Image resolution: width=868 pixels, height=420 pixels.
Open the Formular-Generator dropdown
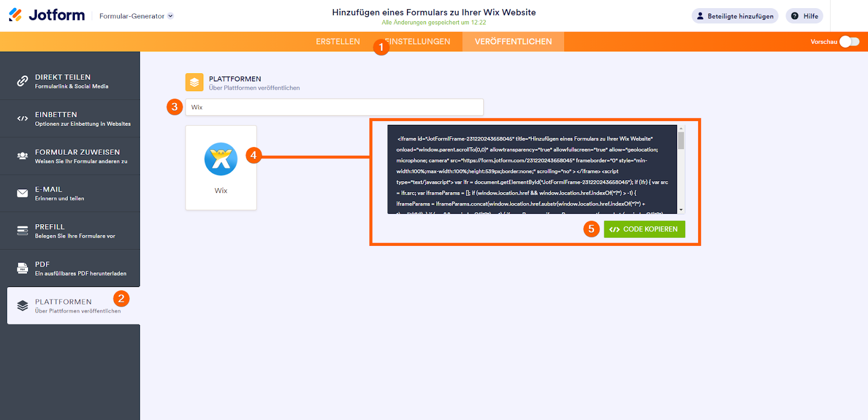(x=136, y=16)
